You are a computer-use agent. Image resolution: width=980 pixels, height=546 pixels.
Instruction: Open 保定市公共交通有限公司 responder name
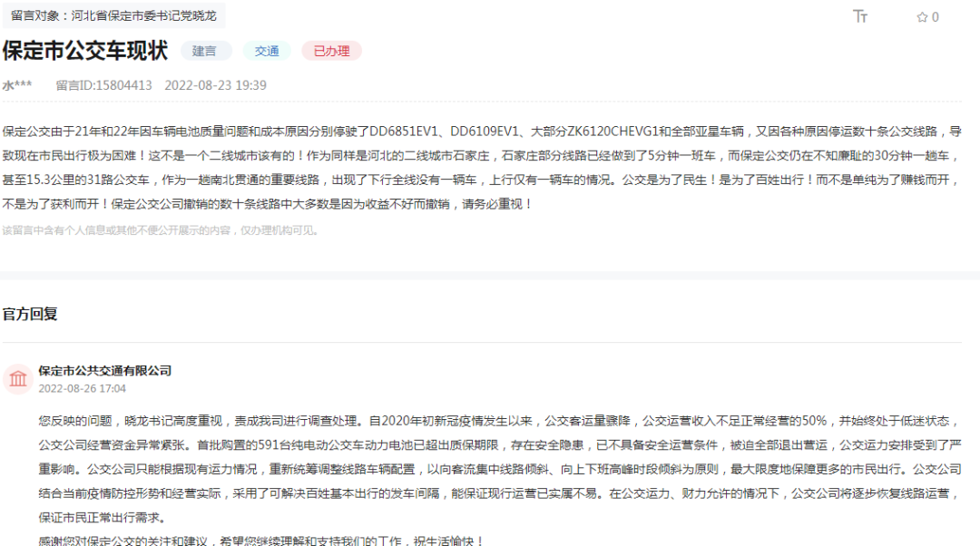coord(105,371)
